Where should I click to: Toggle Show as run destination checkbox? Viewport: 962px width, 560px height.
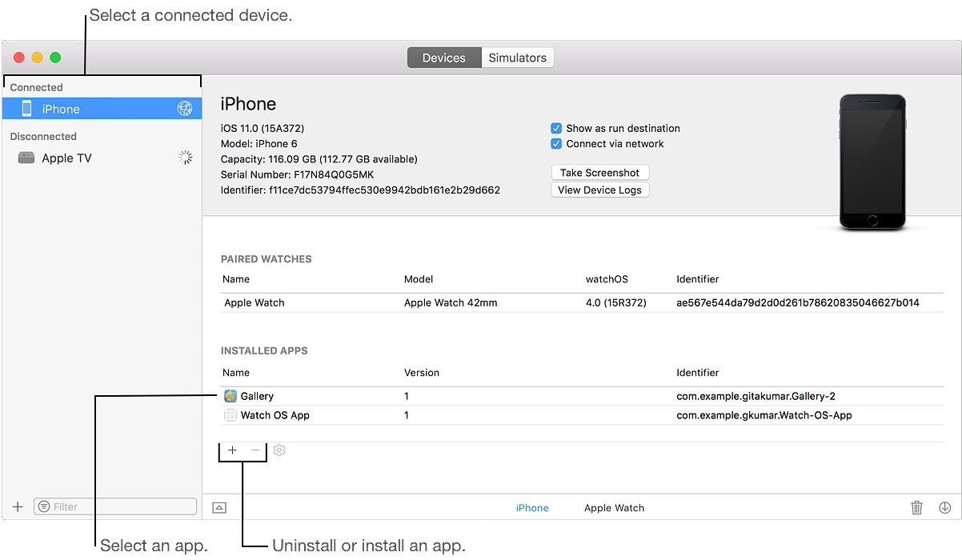pos(556,128)
